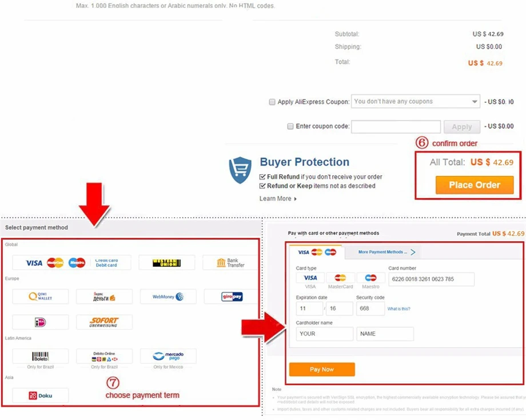Choose WebMoney payment option
Viewport: 526px width, 420px height.
click(168, 297)
